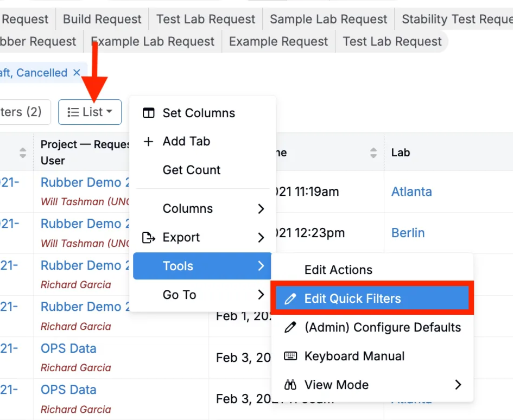Sort by the Project column arrows
The width and height of the screenshot is (513, 420).
pyautogui.click(x=22, y=153)
